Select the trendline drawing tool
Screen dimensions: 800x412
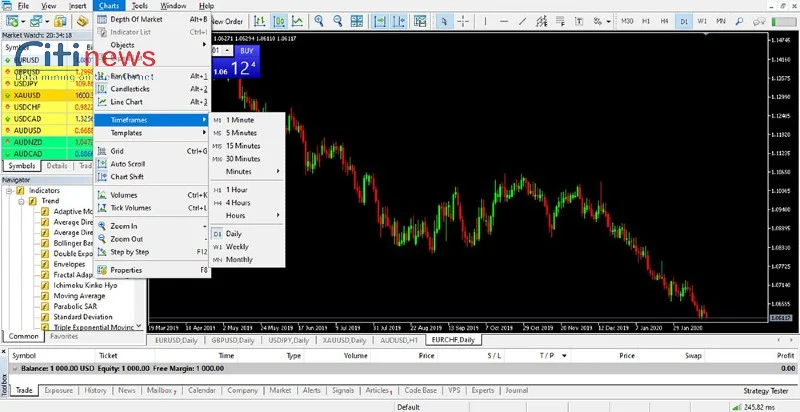click(523, 21)
